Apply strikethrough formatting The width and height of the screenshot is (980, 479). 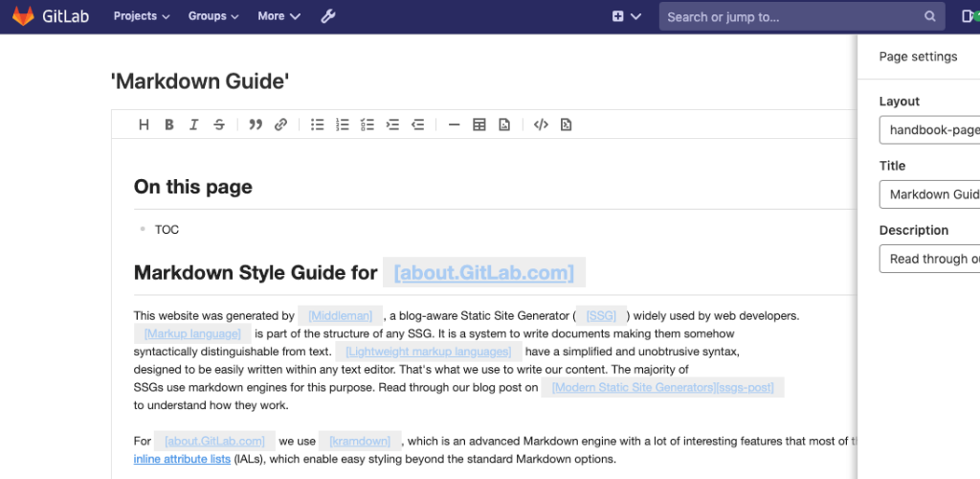(x=219, y=125)
